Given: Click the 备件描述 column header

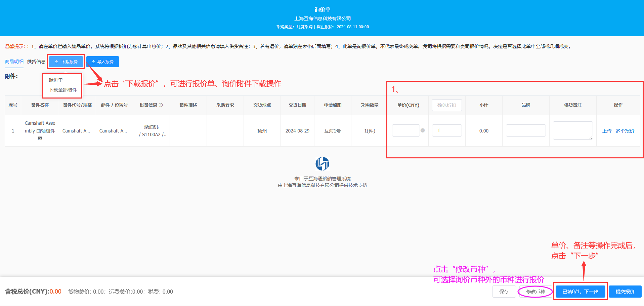Looking at the screenshot, I should pos(188,105).
